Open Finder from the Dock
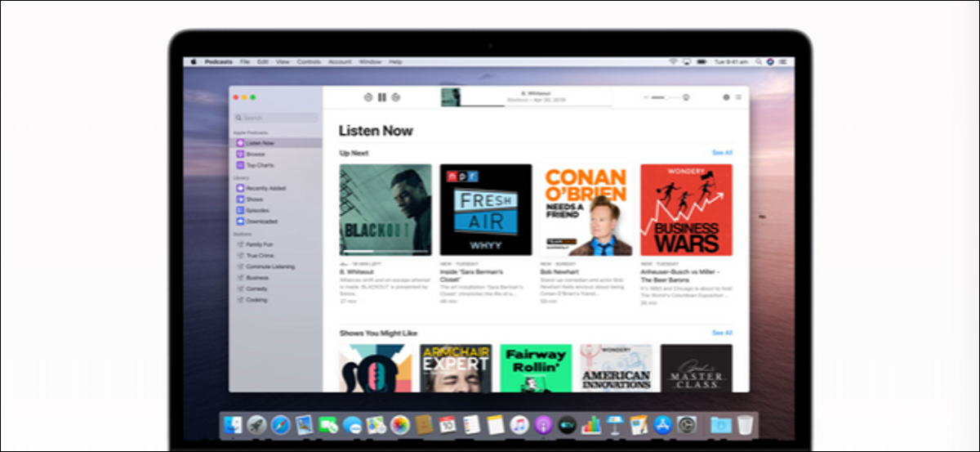Viewport: 980px width, 452px height. click(234, 424)
